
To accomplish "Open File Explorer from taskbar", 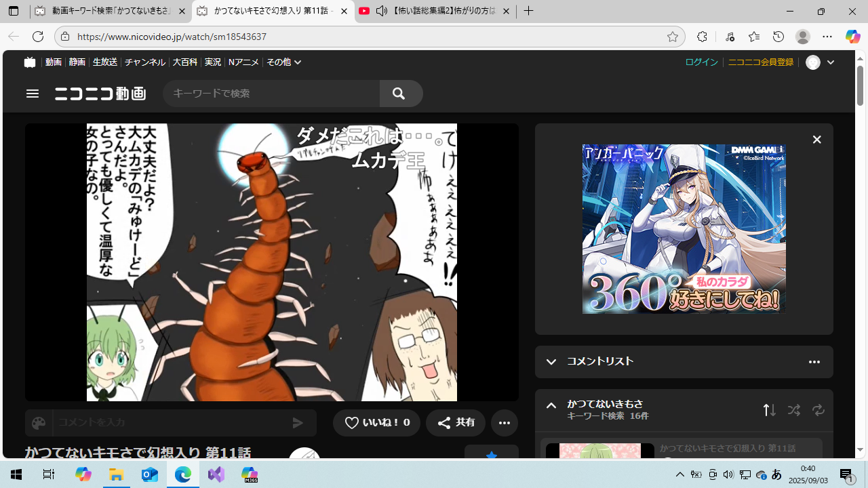I will tap(116, 475).
